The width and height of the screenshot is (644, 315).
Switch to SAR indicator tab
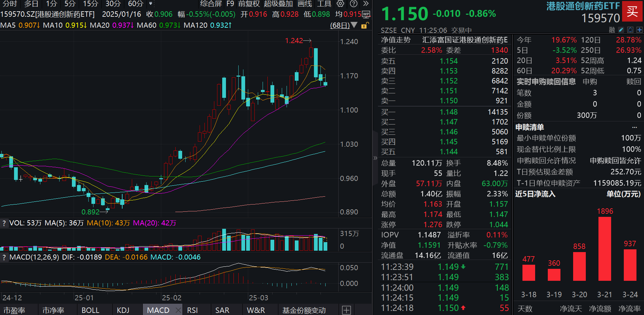[222, 310]
